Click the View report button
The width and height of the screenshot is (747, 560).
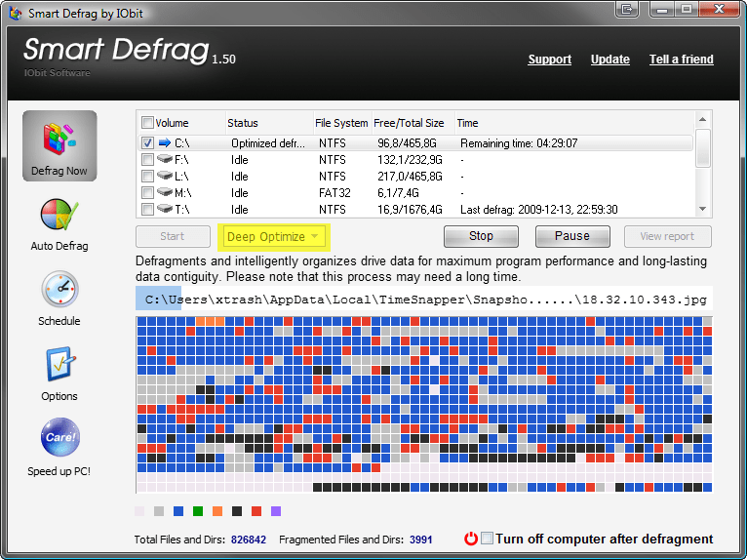pyautogui.click(x=667, y=236)
